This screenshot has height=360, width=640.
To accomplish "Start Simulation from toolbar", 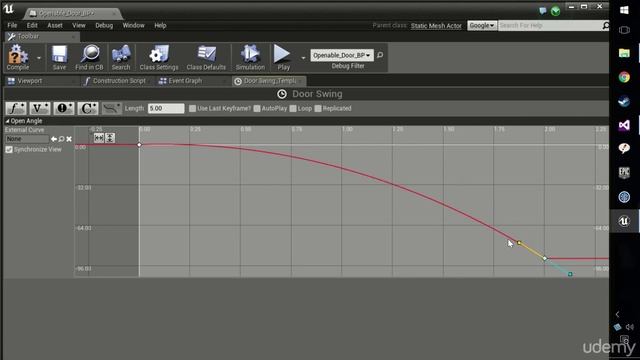I will click(250, 58).
